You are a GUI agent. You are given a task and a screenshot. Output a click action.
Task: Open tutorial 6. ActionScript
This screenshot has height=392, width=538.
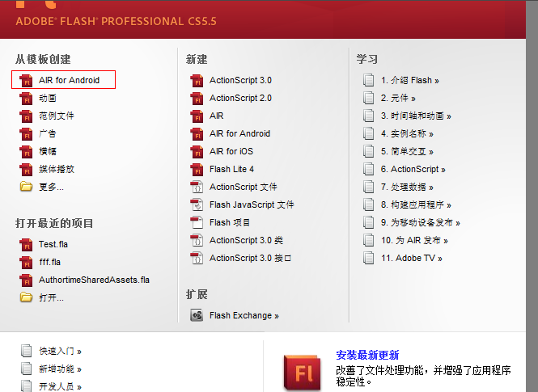(413, 169)
